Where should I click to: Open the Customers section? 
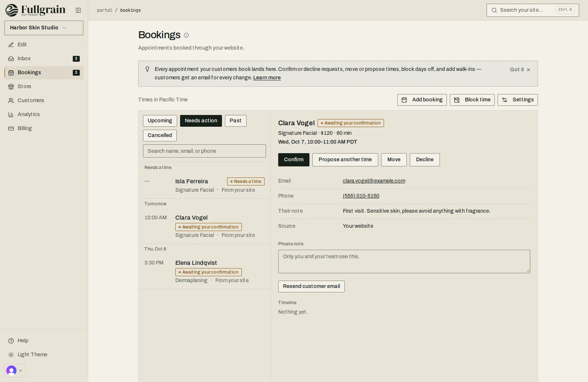44,100
